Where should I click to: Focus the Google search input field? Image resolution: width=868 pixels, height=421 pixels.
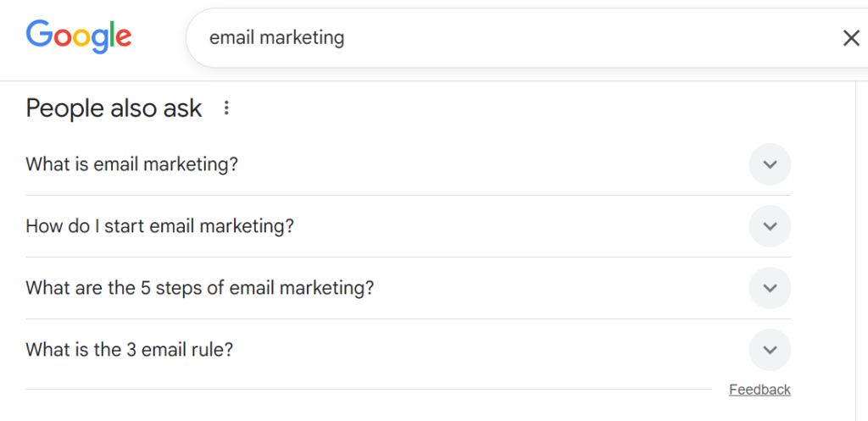point(509,38)
